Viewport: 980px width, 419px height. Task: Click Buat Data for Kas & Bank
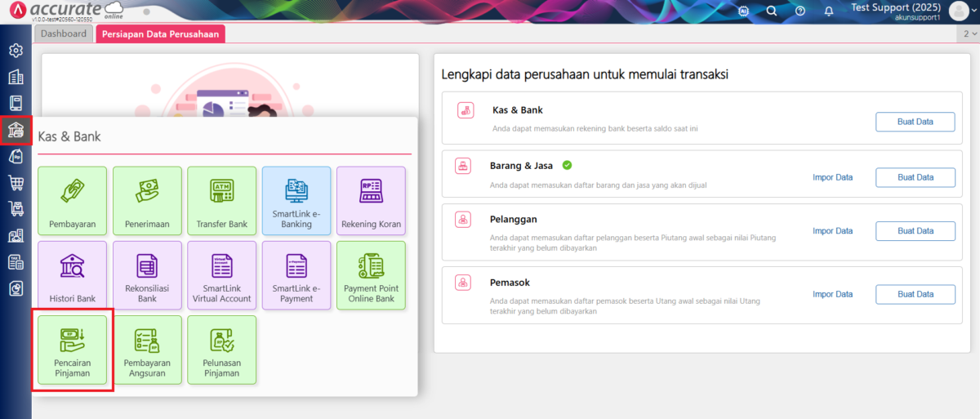915,122
